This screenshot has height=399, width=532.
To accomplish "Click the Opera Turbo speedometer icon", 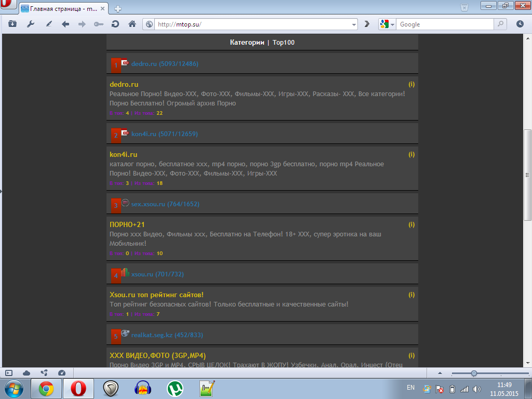I will click(x=62, y=373).
